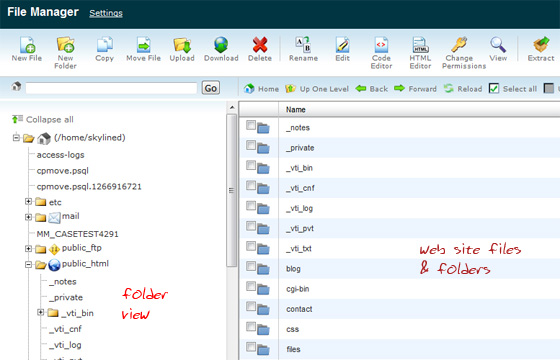
Task: Open the blog folder in file list
Action: point(293,269)
